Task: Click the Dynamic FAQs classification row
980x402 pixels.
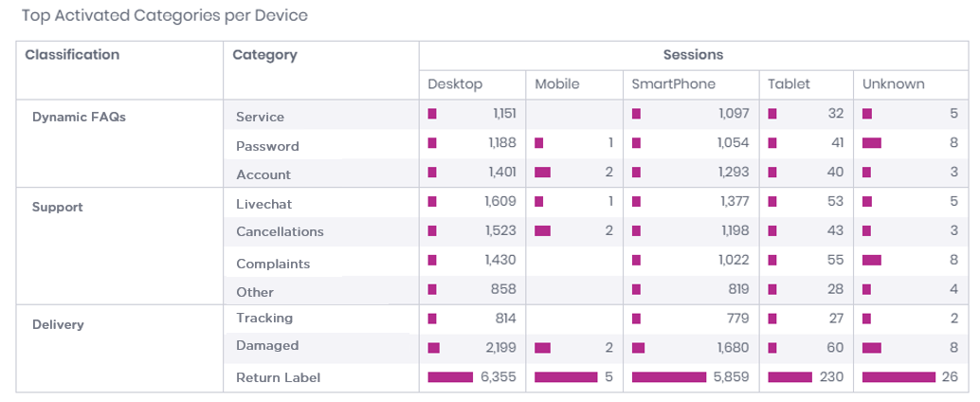Action: [x=79, y=118]
